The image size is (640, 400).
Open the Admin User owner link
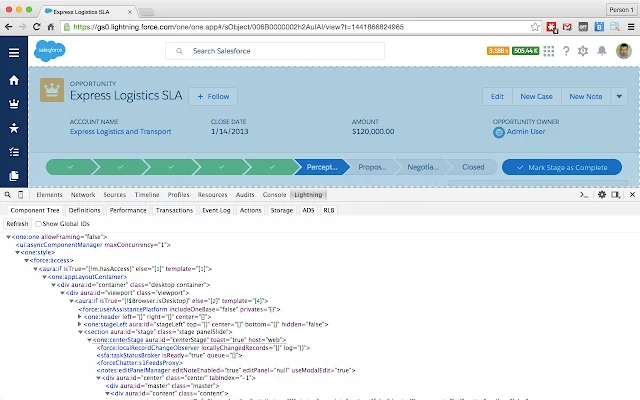(x=526, y=131)
